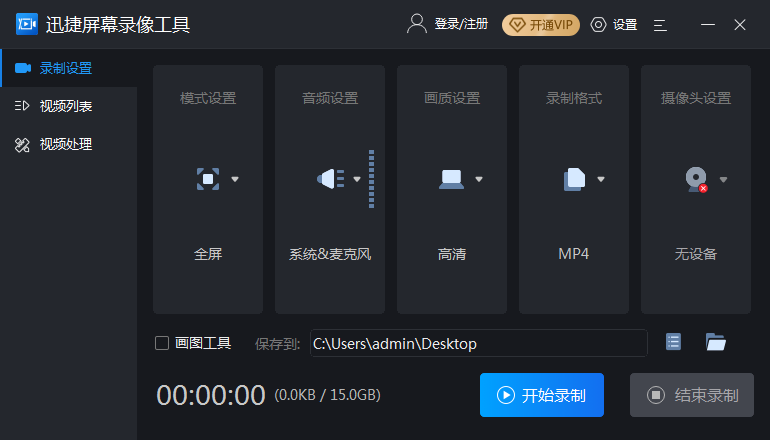Click the 结束录制 button
The width and height of the screenshot is (770, 440).
click(x=692, y=395)
